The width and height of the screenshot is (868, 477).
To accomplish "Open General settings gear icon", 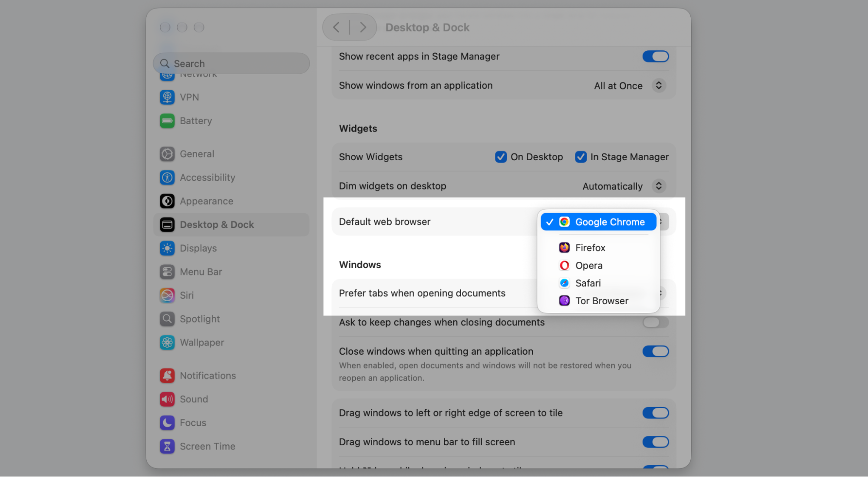I will 167,154.
